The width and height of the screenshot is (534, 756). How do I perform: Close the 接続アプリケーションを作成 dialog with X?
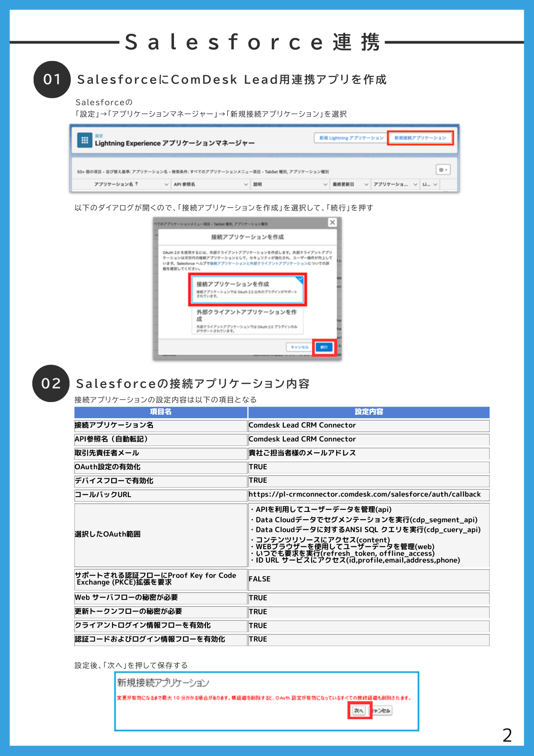click(332, 222)
